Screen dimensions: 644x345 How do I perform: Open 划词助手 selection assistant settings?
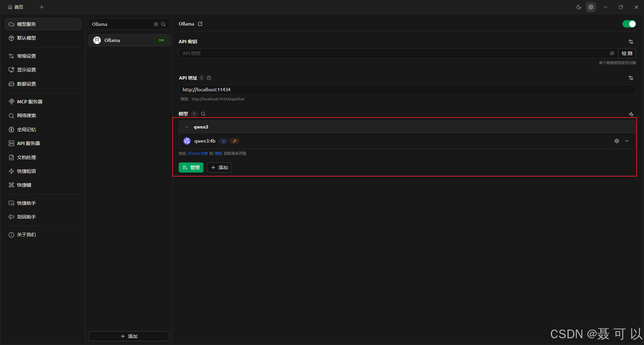pos(43,217)
